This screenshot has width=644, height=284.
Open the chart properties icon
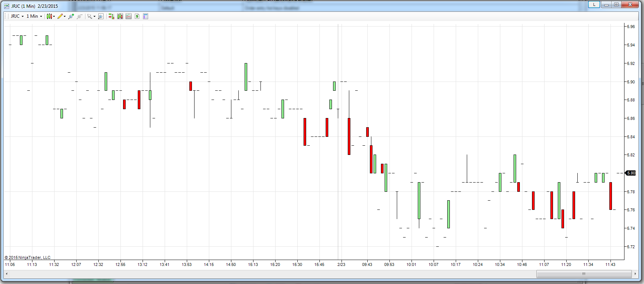click(x=146, y=16)
